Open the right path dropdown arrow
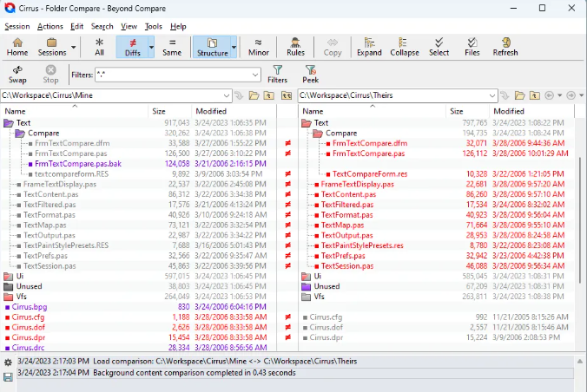Screen dimensions: 587x392 (x=492, y=95)
